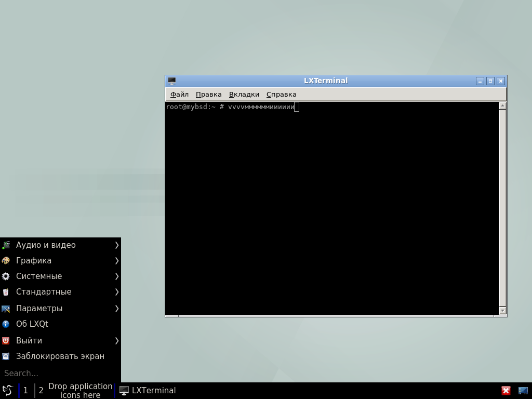Click LXTerminal title bar window icon

(x=172, y=81)
